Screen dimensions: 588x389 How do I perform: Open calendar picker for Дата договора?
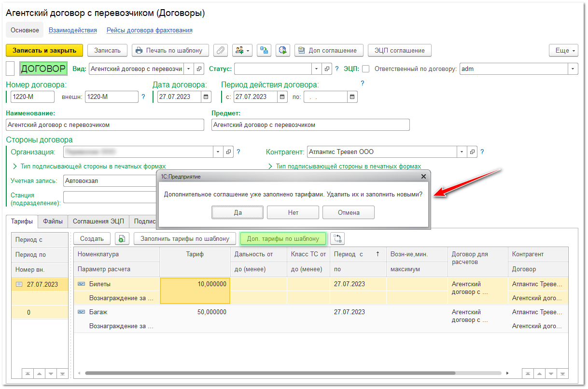[206, 97]
